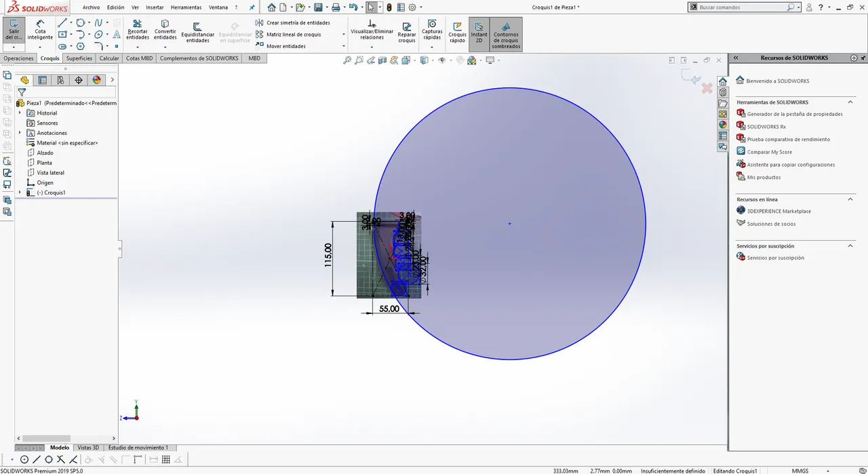Open Recortar entidades dropdown arrow
The height and width of the screenshot is (474, 868).
pos(138,47)
